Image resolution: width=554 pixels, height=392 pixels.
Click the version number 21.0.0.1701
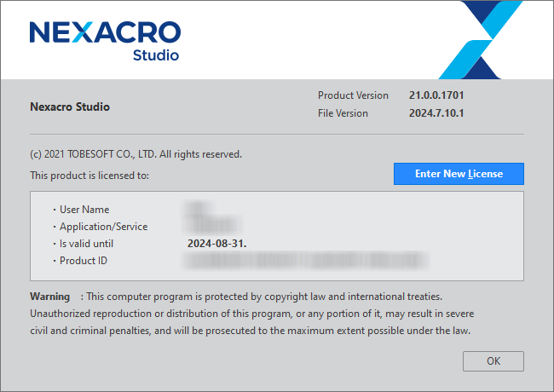(x=436, y=95)
